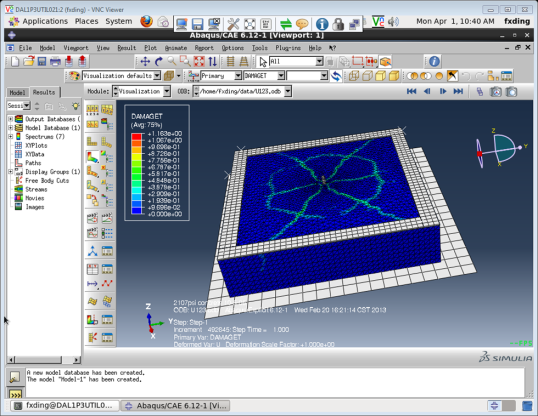Screen dimensions: 538x416
Task: Open the Visualization defaults dropdown
Action: 157,76
